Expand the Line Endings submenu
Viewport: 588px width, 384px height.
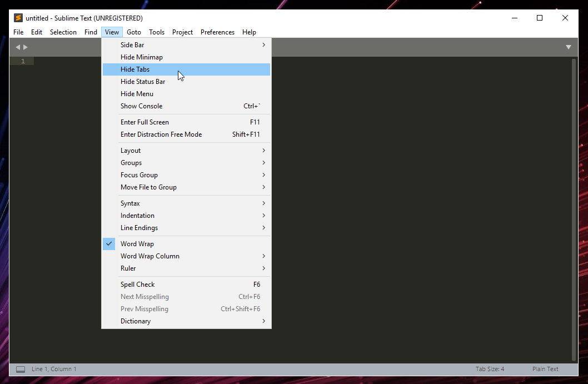186,228
